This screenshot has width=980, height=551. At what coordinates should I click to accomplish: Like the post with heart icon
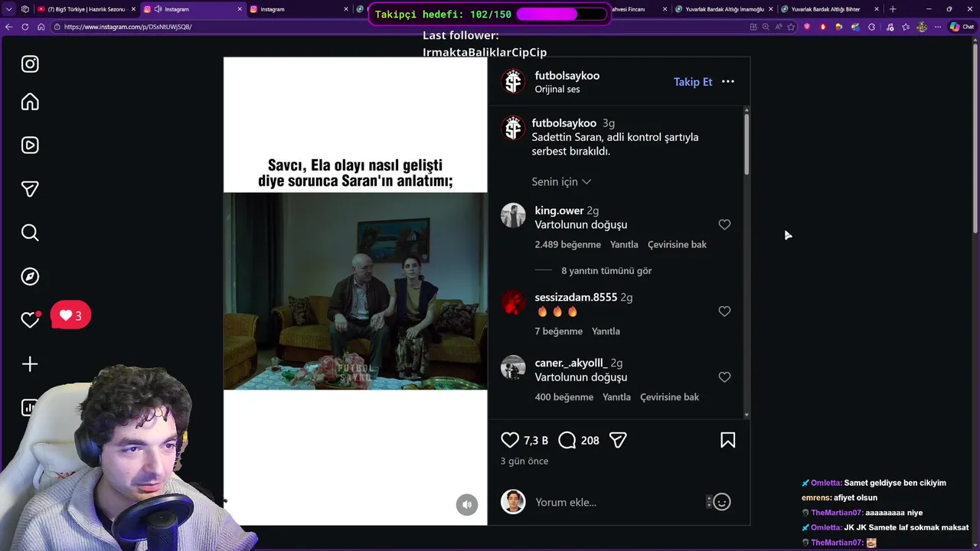coord(510,440)
